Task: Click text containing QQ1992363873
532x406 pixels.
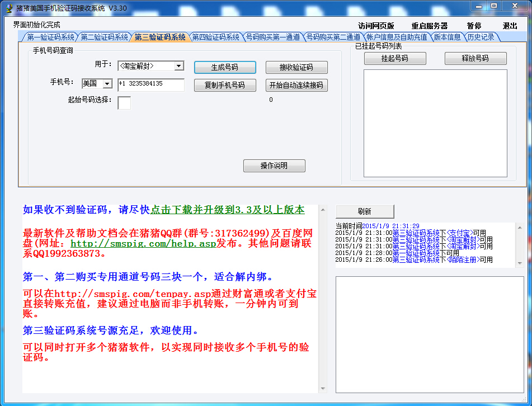Action: click(167, 243)
